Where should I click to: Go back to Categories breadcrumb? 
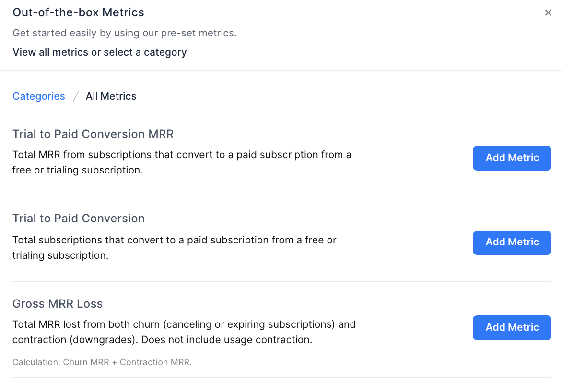click(x=39, y=96)
